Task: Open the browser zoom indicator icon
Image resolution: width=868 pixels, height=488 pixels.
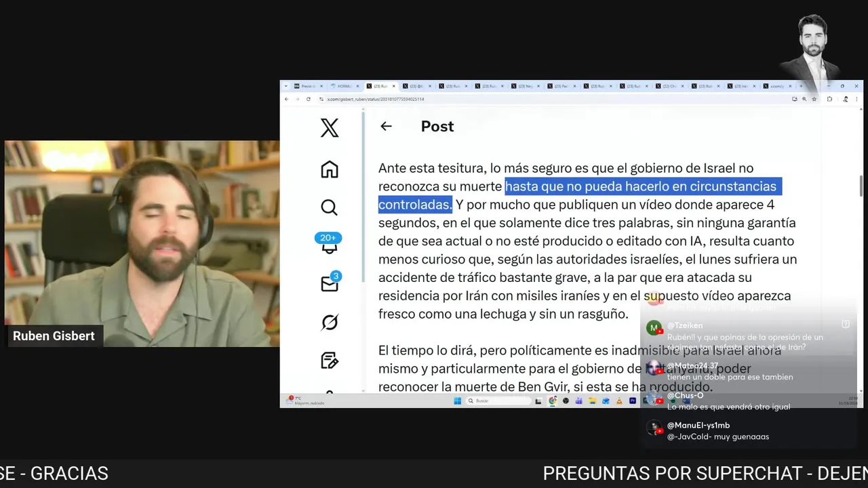Action: pyautogui.click(x=805, y=99)
